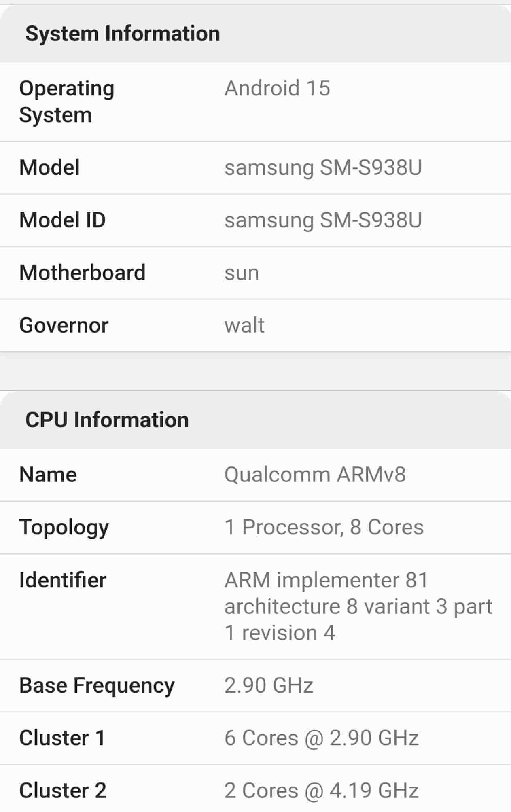The height and width of the screenshot is (812, 511).
Task: Click the CPU Information section header
Action: [107, 420]
